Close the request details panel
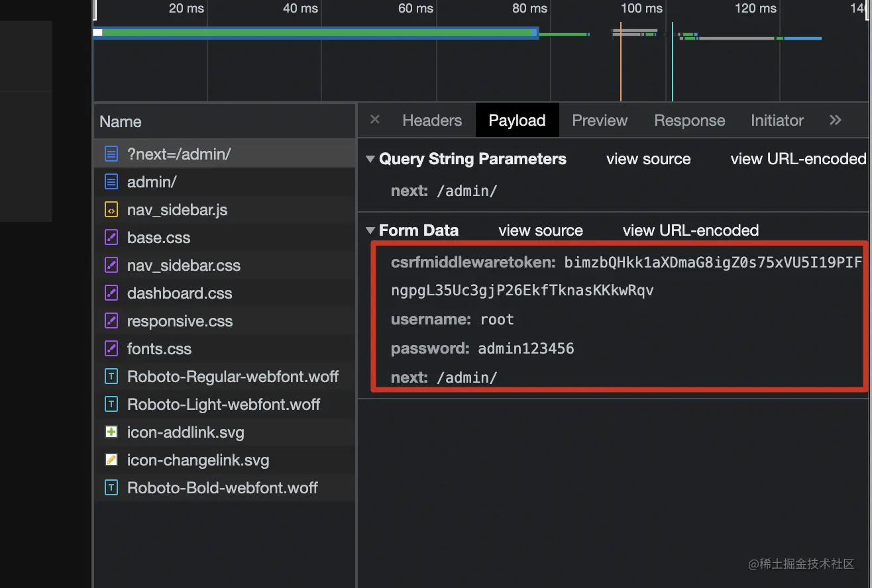 click(375, 120)
